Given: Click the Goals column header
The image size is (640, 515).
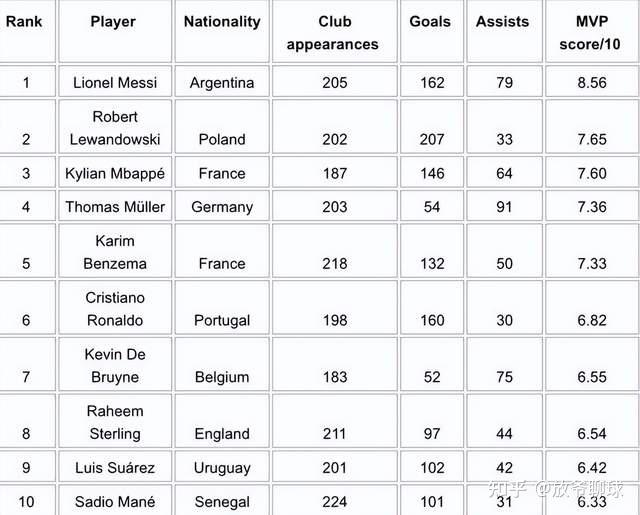Looking at the screenshot, I should coord(431,21).
